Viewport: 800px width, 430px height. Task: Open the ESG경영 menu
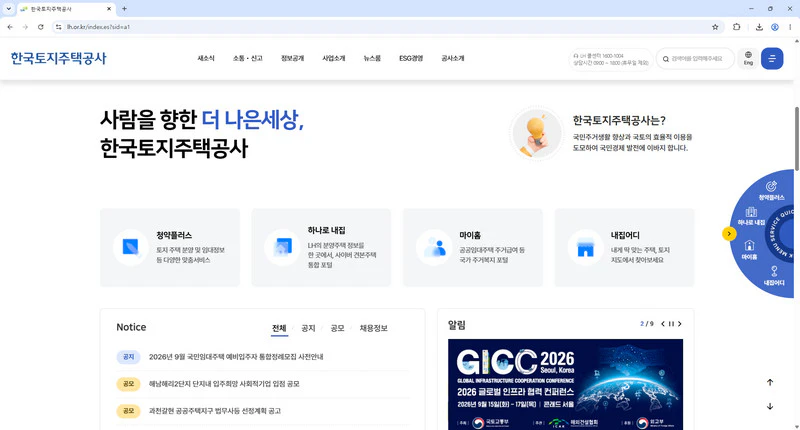pyautogui.click(x=411, y=59)
